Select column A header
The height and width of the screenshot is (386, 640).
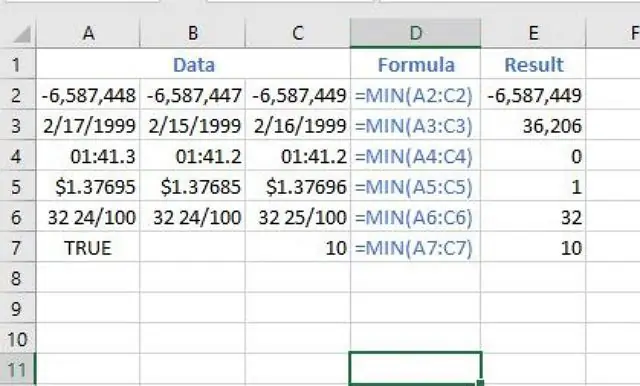[88, 33]
